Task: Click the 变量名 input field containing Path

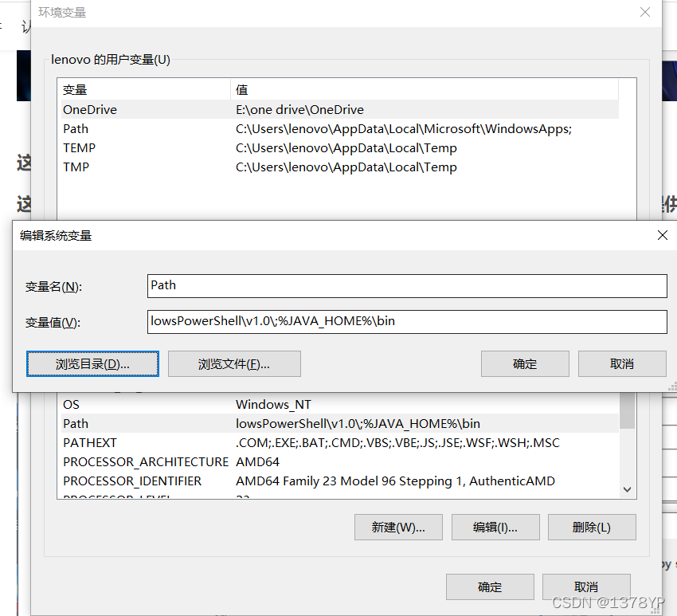Action: pyautogui.click(x=407, y=286)
